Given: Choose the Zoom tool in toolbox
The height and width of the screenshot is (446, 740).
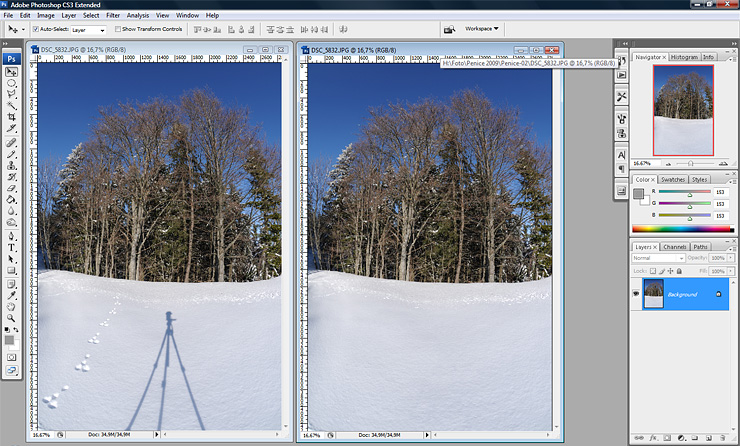Looking at the screenshot, I should 11,317.
